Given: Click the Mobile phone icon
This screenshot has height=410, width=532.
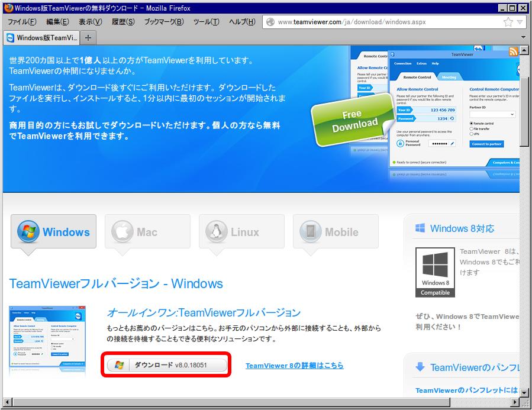Looking at the screenshot, I should click(309, 231).
